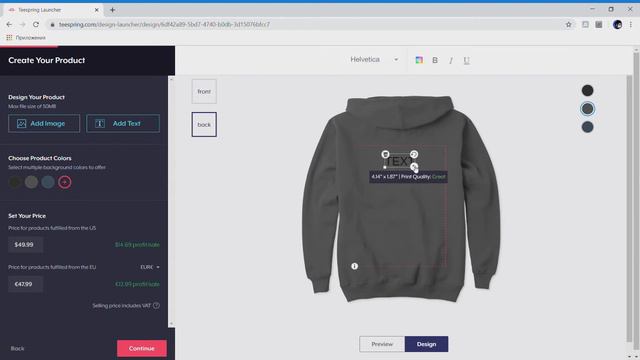
Task: Click the Add Text button
Action: 123,123
